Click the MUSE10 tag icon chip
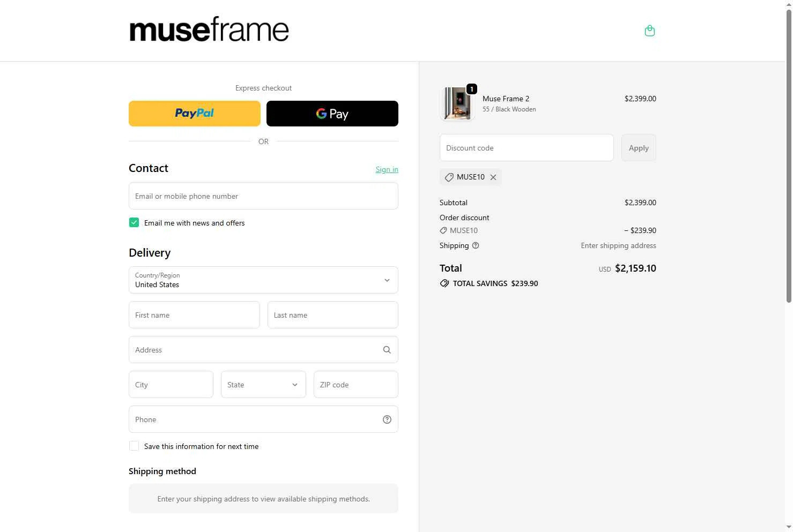The width and height of the screenshot is (793, 532). click(x=449, y=177)
